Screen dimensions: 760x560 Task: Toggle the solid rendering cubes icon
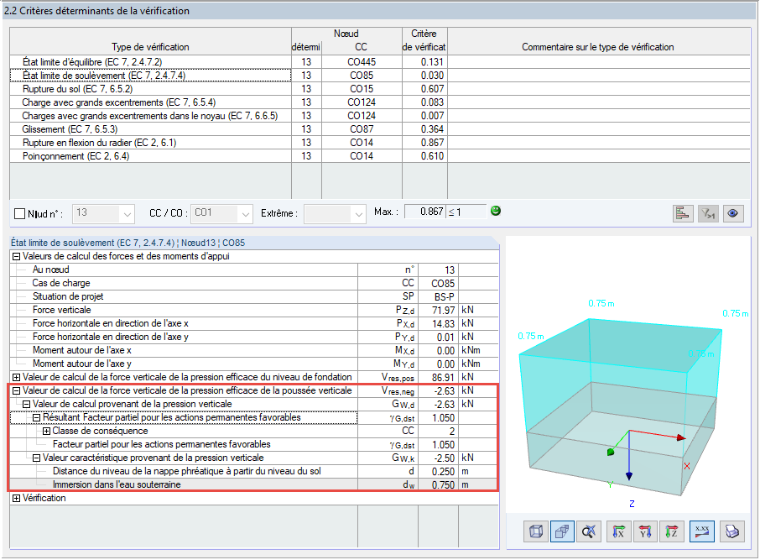point(562,532)
